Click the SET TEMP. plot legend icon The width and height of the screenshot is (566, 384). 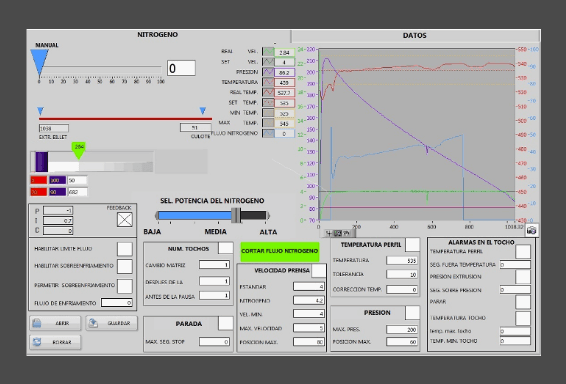(x=268, y=103)
